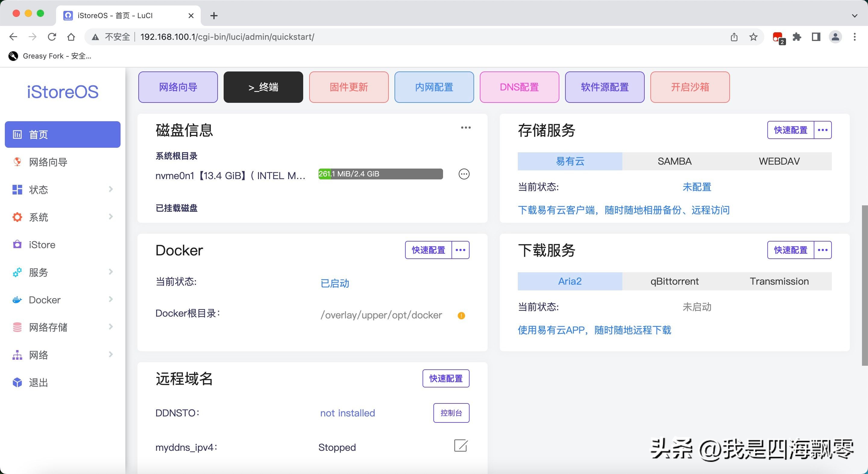Click the 终端 terminal button
Viewport: 868px width, 474px height.
[x=263, y=87]
